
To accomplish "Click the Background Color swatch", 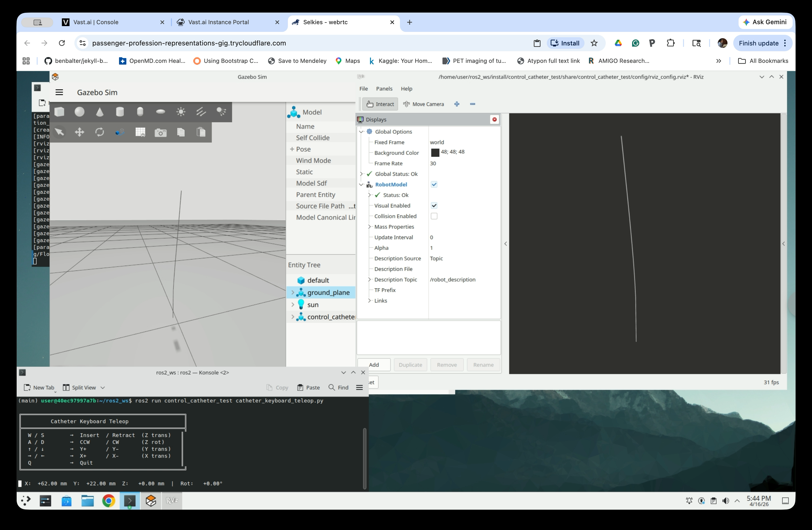I will (435, 153).
